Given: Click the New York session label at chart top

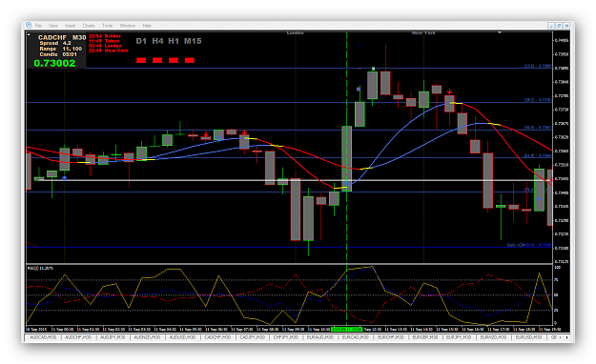Looking at the screenshot, I should click(x=423, y=33).
